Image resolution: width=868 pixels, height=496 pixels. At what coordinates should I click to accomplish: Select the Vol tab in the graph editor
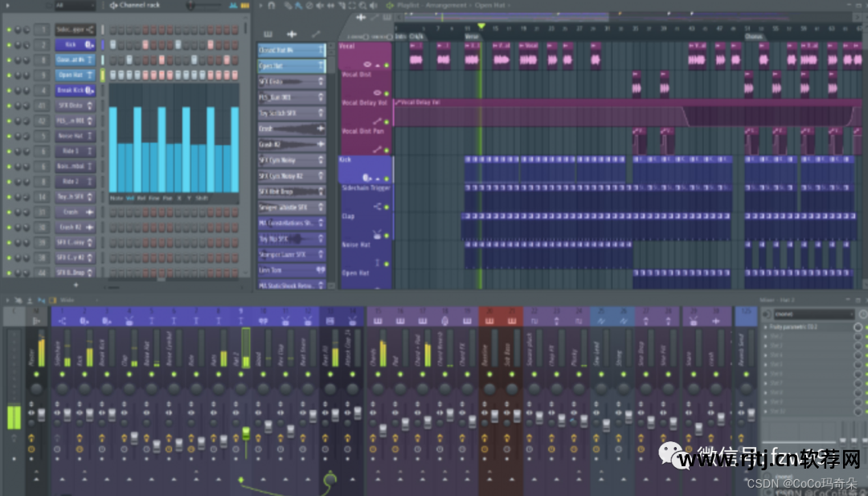pos(129,198)
